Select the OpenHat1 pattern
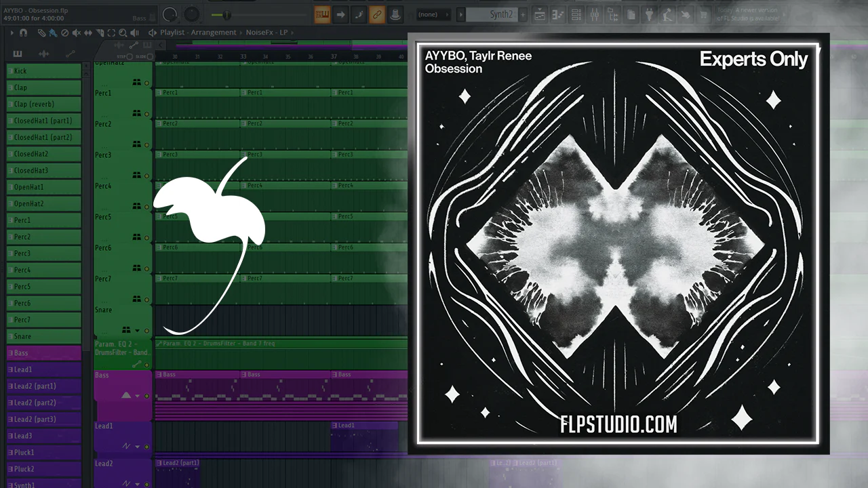Screen dimensions: 868x488 point(44,187)
